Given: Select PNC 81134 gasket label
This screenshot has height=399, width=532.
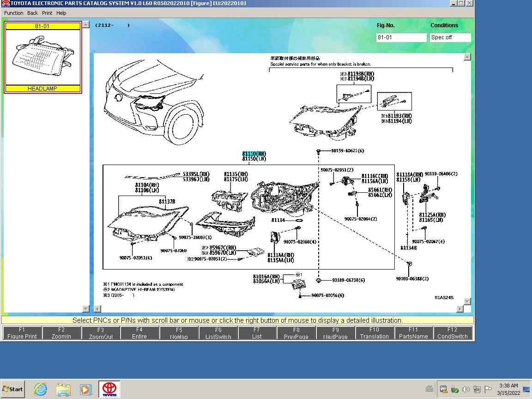Looking at the screenshot, I should 278,220.
